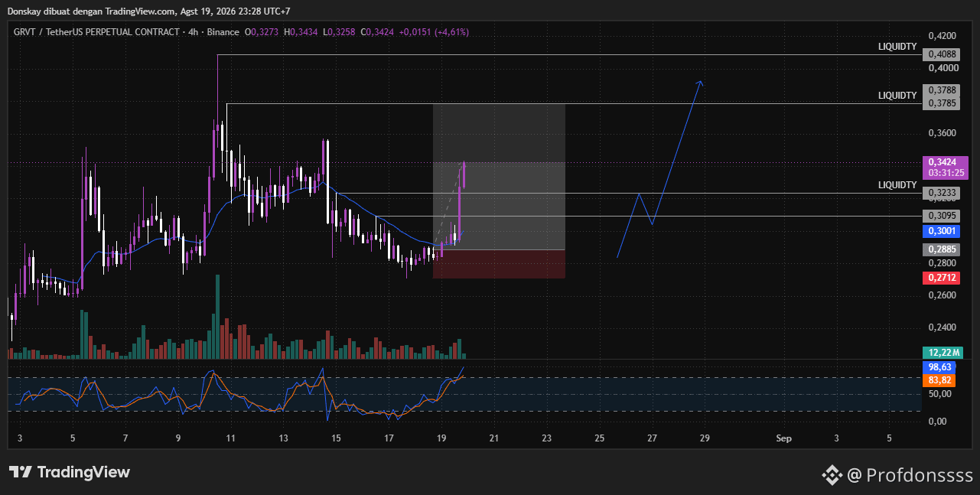Image resolution: width=980 pixels, height=495 pixels.
Task: Click the 0,2400 price axis label
Action: pos(942,327)
